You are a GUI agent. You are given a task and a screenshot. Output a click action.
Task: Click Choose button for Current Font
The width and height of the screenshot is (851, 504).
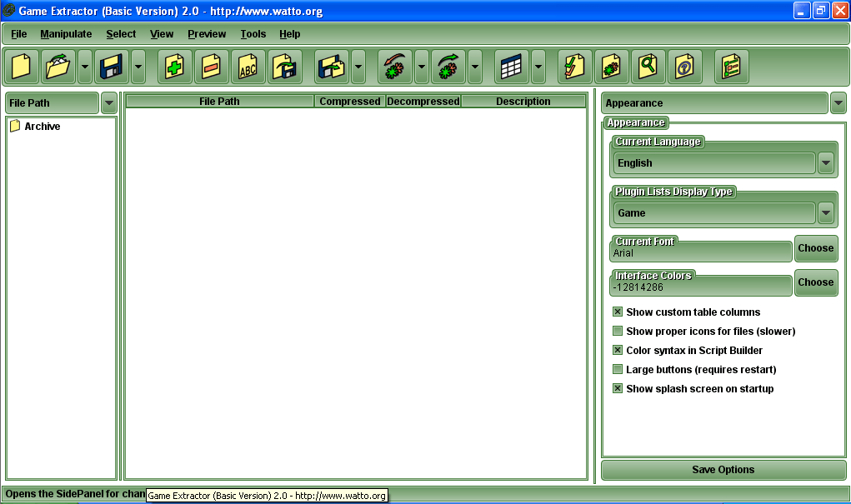[816, 248]
